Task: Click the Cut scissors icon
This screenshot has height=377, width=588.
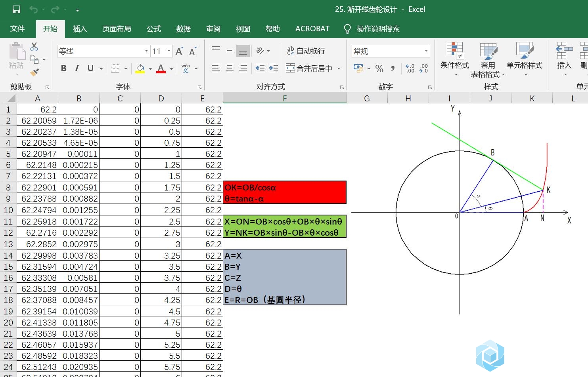Action: (x=34, y=47)
